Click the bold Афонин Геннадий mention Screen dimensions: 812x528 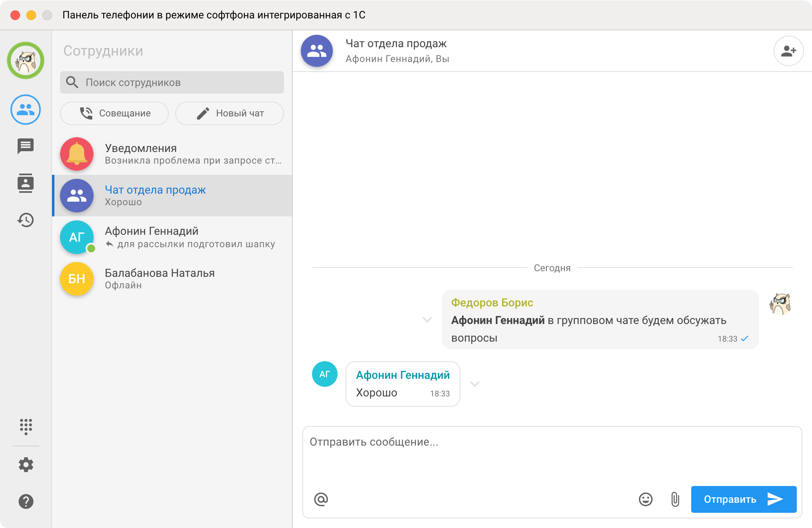[x=498, y=320]
